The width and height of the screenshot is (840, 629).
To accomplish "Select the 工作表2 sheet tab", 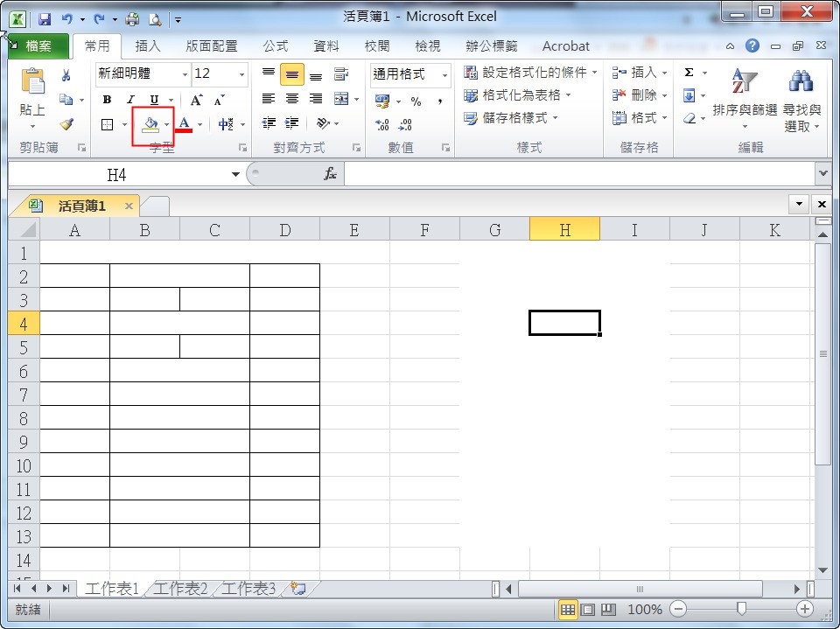I will pos(180,589).
